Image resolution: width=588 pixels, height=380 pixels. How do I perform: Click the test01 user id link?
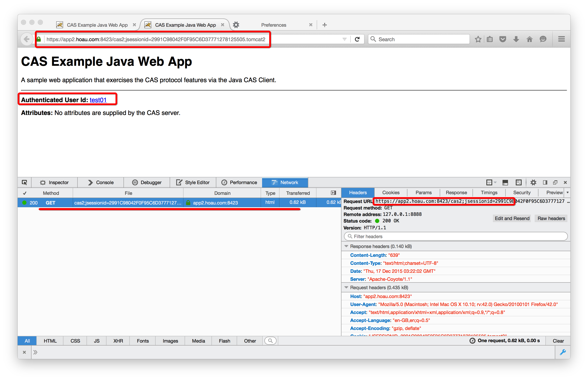(x=98, y=100)
